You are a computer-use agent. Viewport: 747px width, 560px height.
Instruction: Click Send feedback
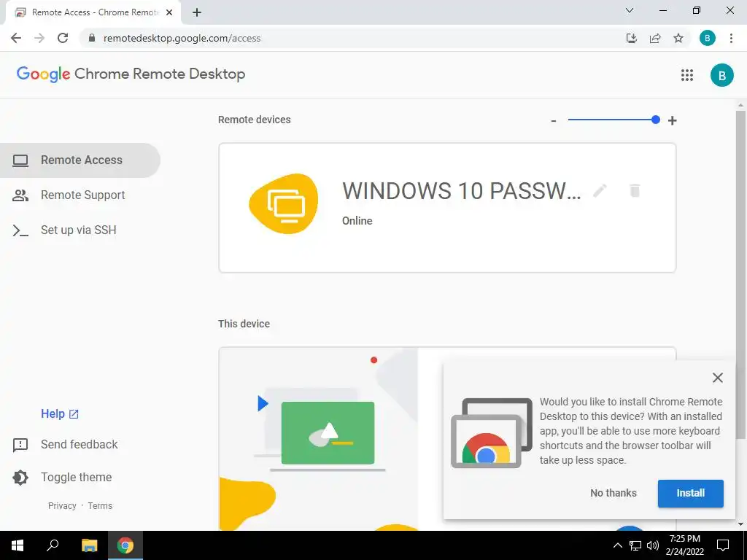65,445
